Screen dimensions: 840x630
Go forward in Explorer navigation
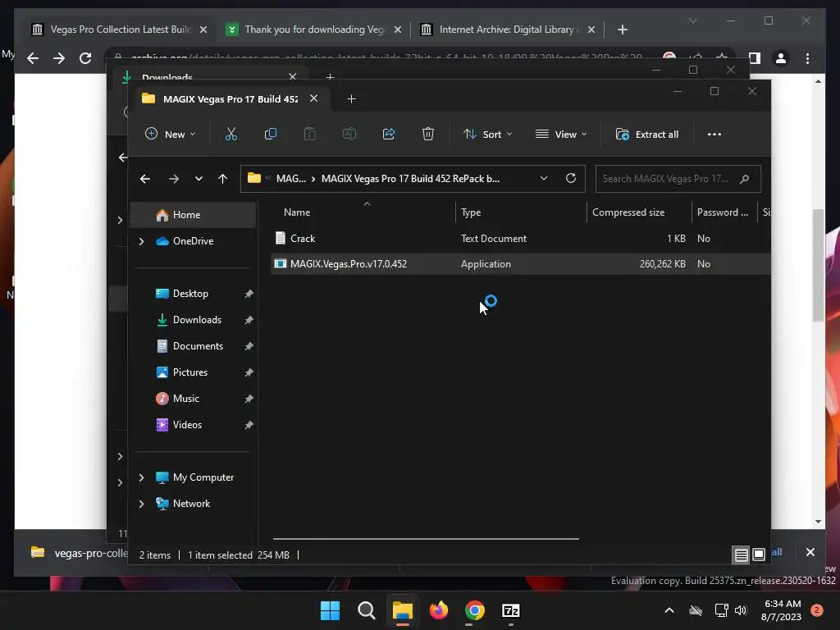[174, 178]
